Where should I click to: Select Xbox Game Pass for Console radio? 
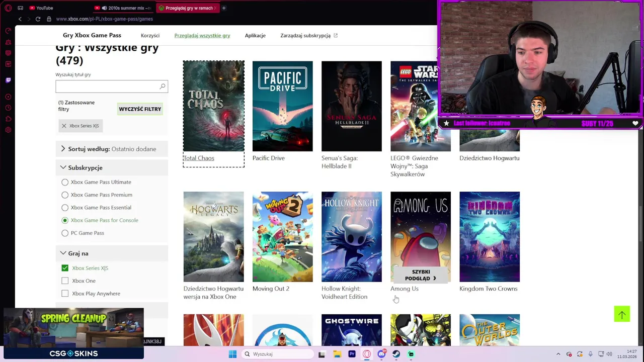pos(65,220)
